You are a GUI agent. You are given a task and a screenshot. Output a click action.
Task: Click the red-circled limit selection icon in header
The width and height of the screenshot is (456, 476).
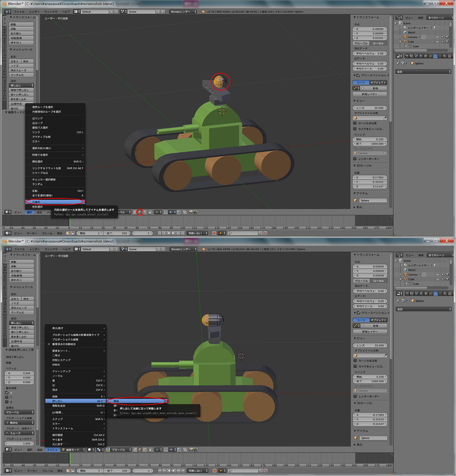(140, 212)
